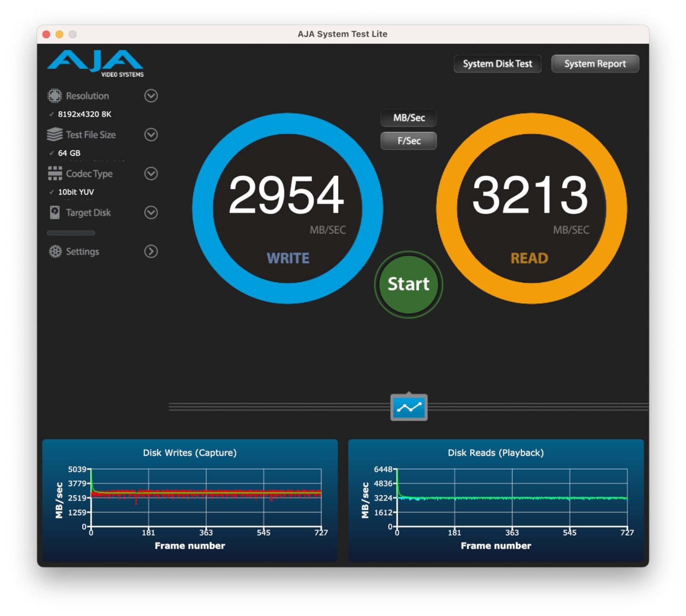Click the 3213 read speed value

(x=530, y=195)
